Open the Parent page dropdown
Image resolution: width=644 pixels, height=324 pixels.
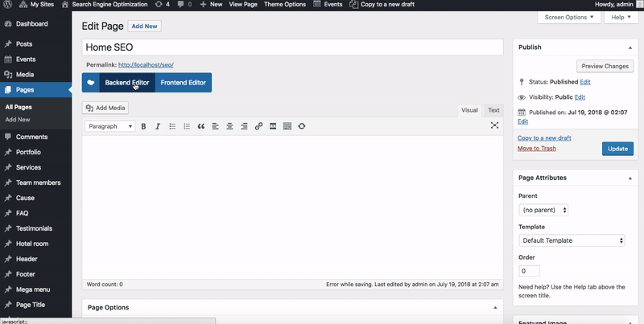click(543, 210)
